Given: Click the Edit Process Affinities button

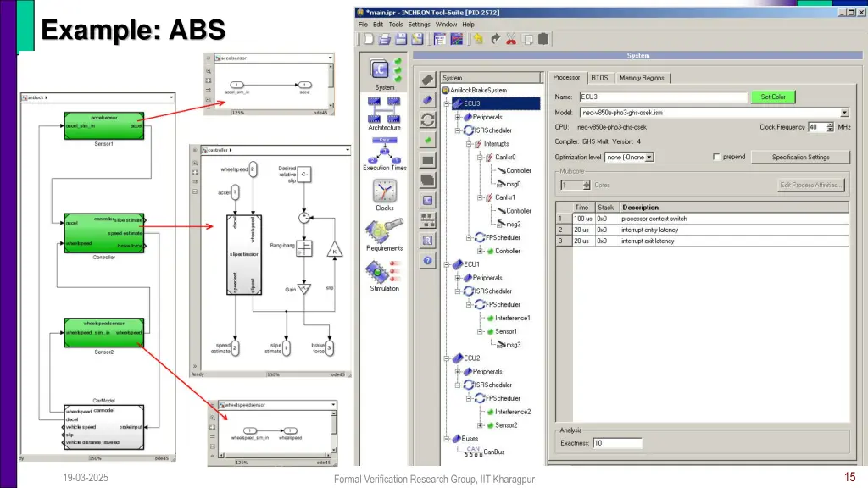Looking at the screenshot, I should point(811,185).
